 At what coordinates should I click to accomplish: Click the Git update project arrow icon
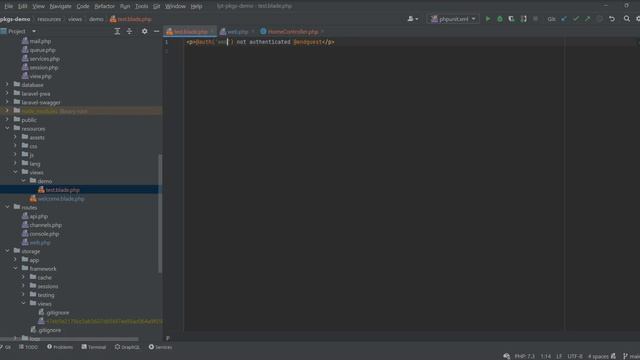[564, 19]
